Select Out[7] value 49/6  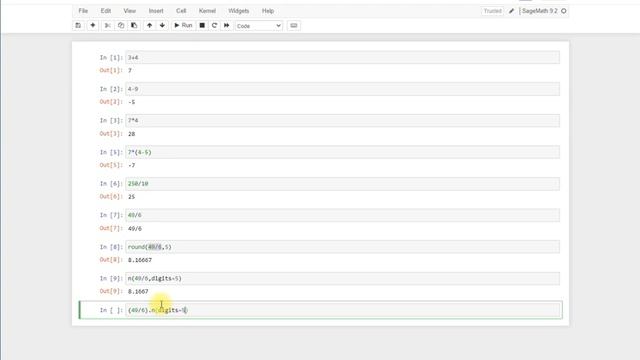coord(135,229)
